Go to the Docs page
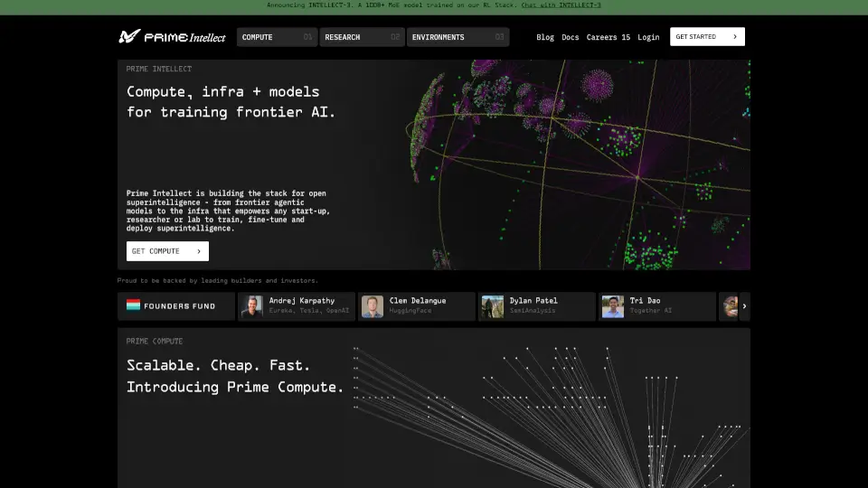 [571, 37]
